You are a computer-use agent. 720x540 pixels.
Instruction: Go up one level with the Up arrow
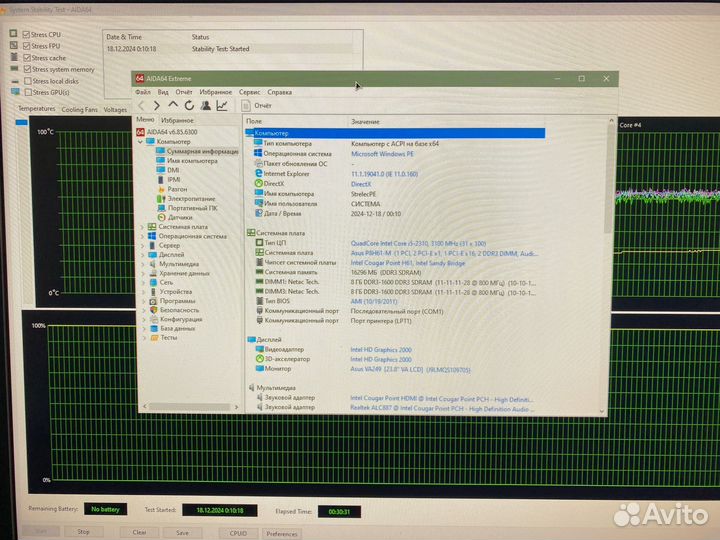tap(173, 105)
